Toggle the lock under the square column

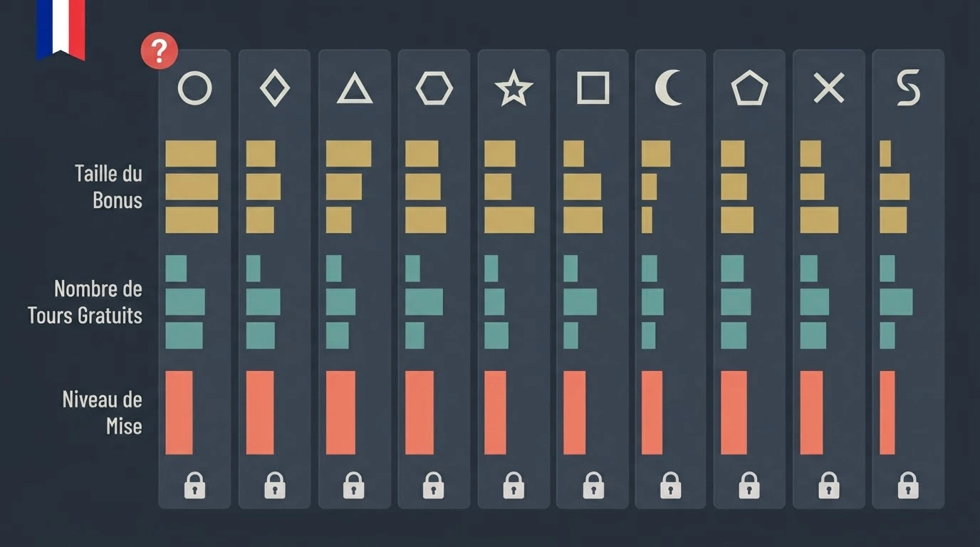pyautogui.click(x=593, y=485)
